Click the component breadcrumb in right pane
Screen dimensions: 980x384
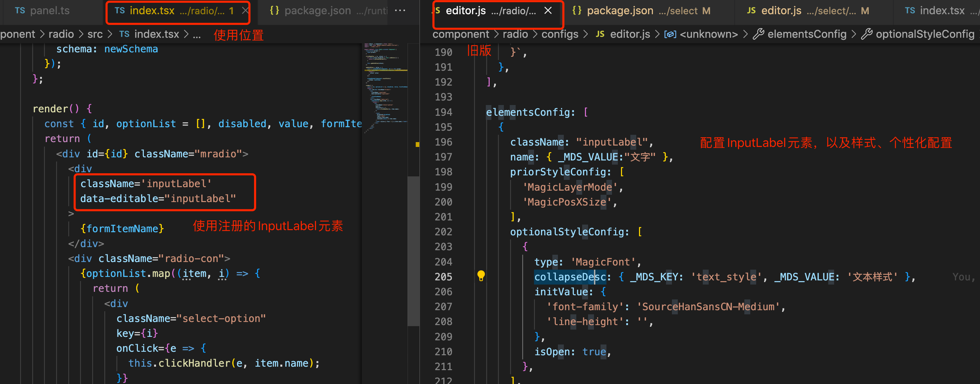460,34
